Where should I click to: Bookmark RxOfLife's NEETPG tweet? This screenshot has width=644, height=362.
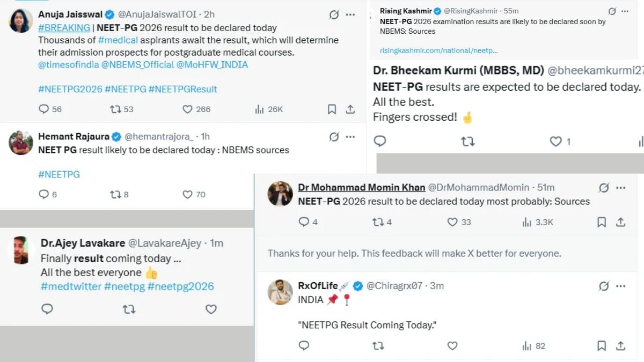[x=602, y=345]
